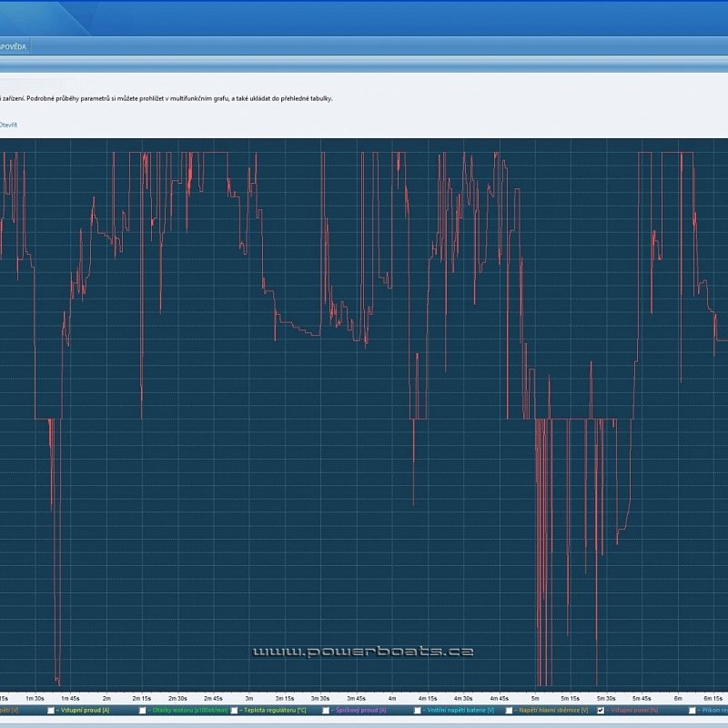This screenshot has width=728, height=728.
Task: Click the 3m mark on the time axis
Action: click(249, 697)
